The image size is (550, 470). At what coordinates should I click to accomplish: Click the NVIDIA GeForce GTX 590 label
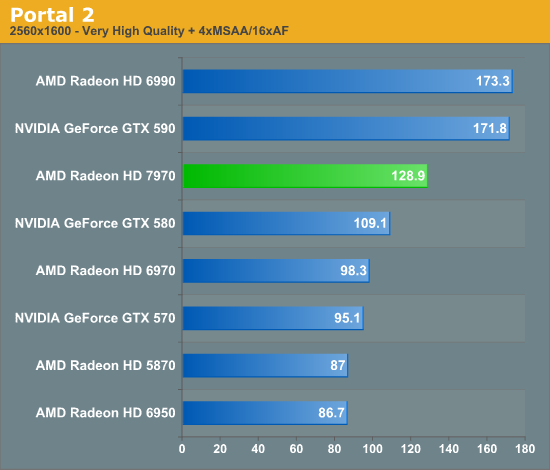click(x=95, y=128)
